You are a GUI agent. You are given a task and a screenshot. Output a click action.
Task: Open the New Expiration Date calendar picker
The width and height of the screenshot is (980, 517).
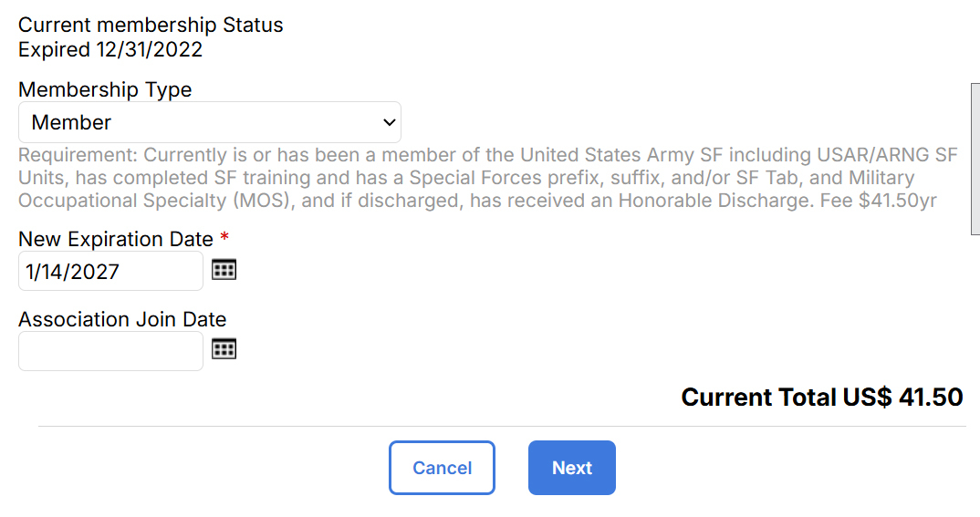224,269
